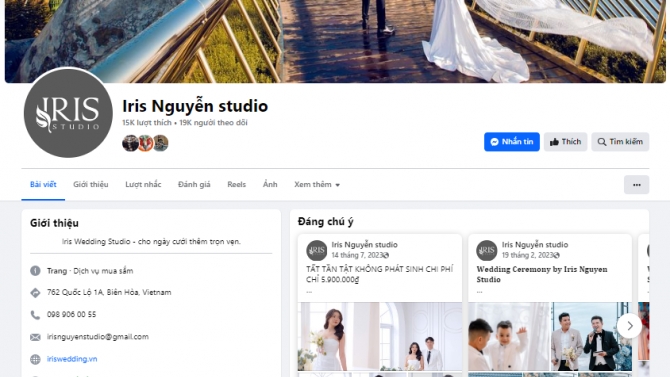
Task: Open the Dịch vụ mua sắm category link
Action: (x=103, y=271)
